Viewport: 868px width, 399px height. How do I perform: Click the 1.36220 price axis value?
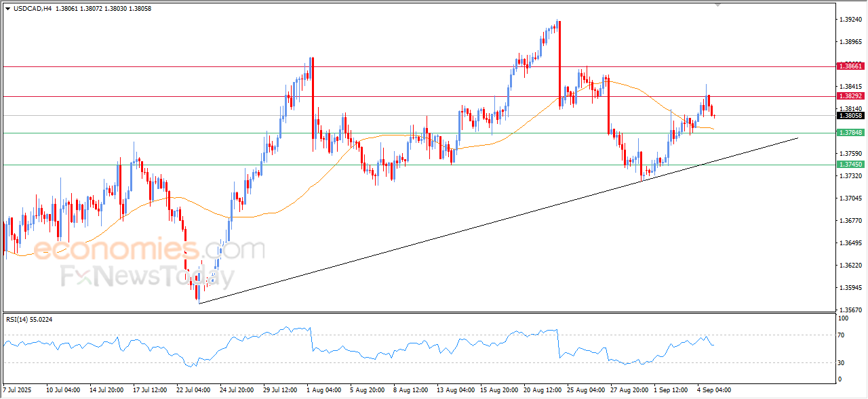pos(850,266)
